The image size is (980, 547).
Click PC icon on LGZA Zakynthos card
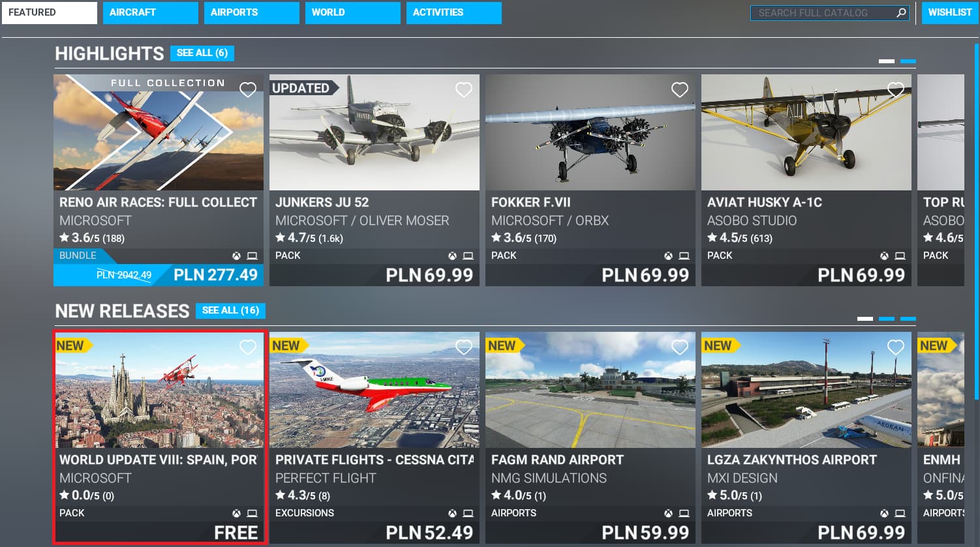click(x=900, y=514)
